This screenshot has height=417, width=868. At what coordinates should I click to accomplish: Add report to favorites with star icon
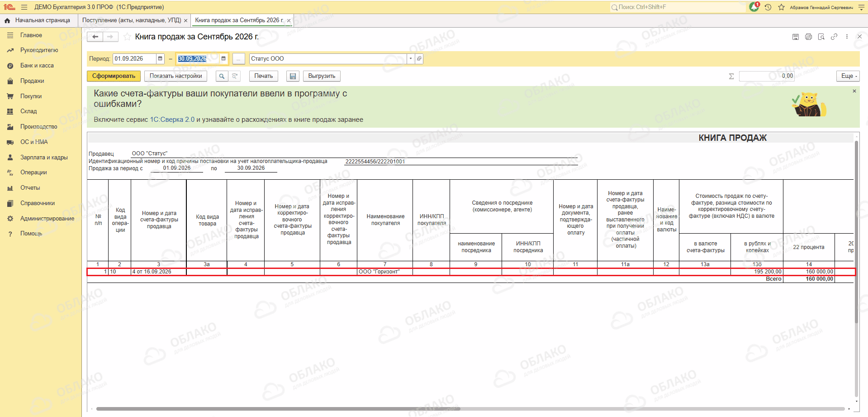tap(128, 37)
